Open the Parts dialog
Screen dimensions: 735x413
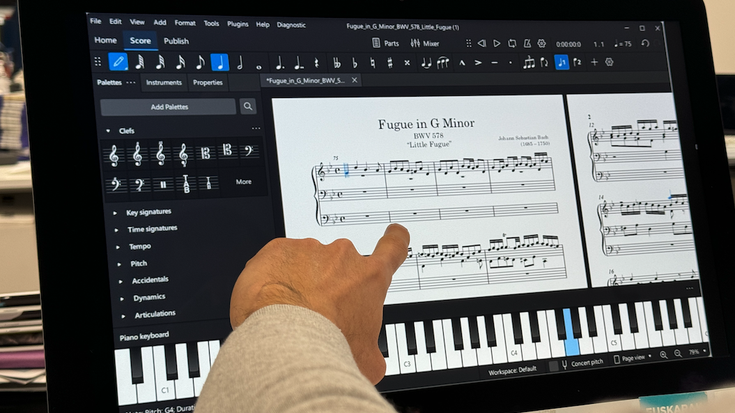[x=385, y=43]
